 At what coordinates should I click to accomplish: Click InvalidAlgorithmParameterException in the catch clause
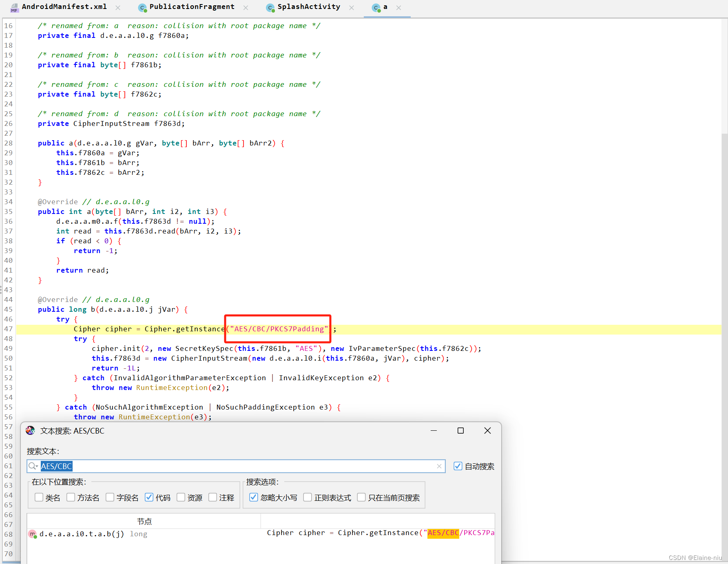point(190,378)
